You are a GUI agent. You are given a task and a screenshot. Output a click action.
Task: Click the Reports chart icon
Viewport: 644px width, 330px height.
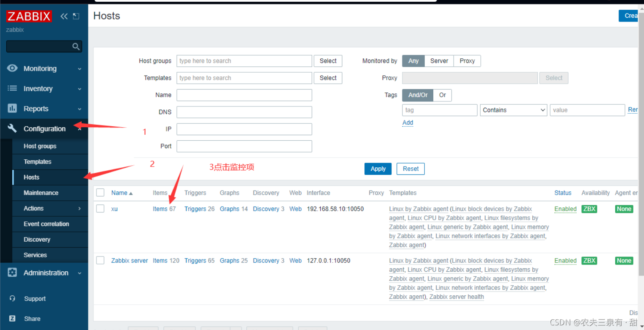point(12,109)
